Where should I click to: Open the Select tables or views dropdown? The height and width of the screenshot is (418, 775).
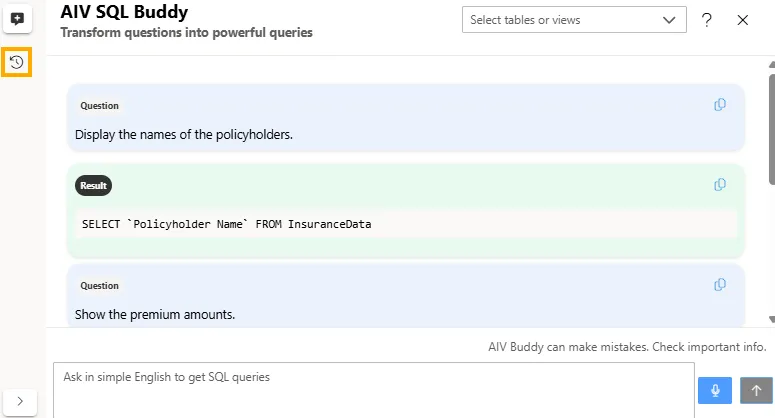[573, 20]
